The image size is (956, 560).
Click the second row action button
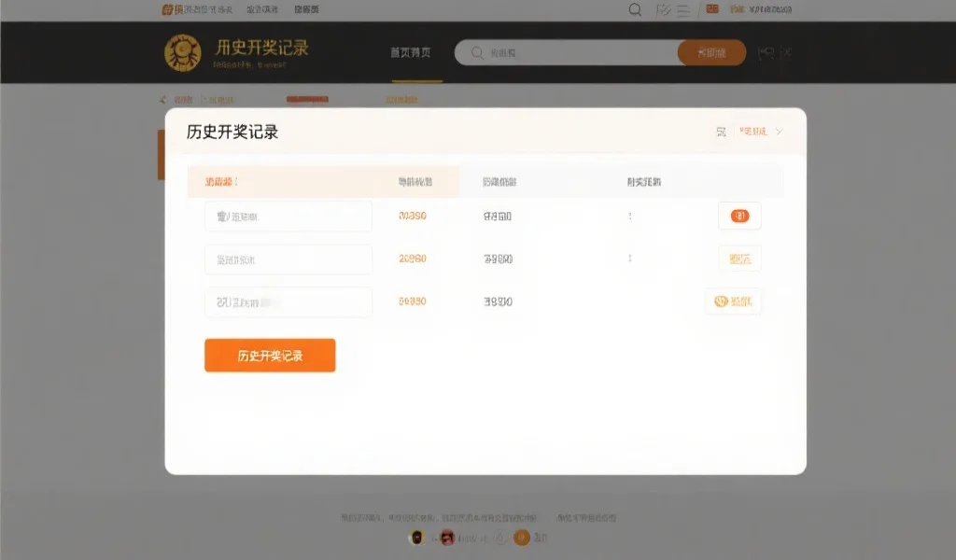coord(739,259)
